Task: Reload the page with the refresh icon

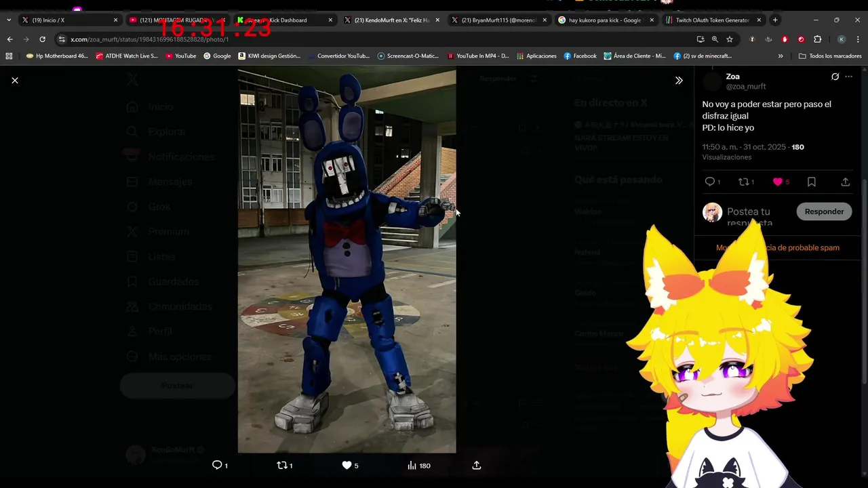Action: (x=42, y=39)
